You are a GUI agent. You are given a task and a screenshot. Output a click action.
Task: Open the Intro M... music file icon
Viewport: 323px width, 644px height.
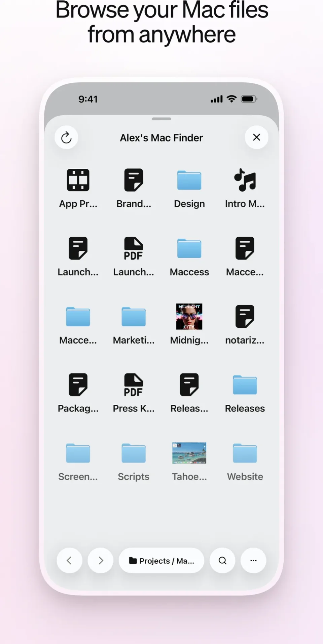(x=245, y=180)
